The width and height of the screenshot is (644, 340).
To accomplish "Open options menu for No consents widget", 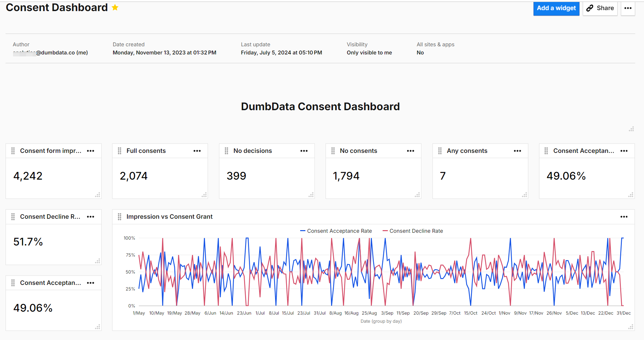I will pyautogui.click(x=410, y=151).
